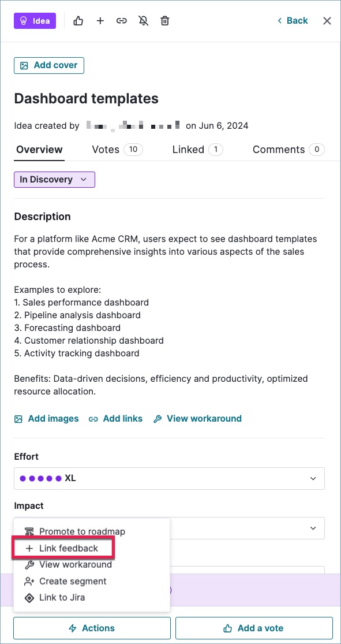The image size is (341, 644).
Task: Switch to the Votes tab
Action: coord(117,150)
